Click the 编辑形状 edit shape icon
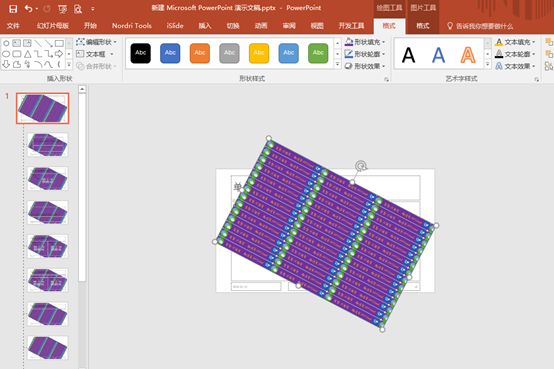 click(80, 42)
